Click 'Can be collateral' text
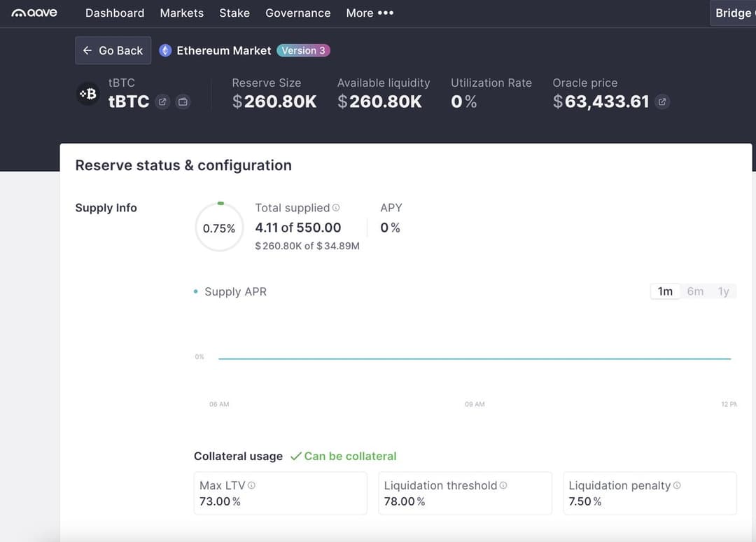Screen dimensions: 756x542 click(x=350, y=456)
